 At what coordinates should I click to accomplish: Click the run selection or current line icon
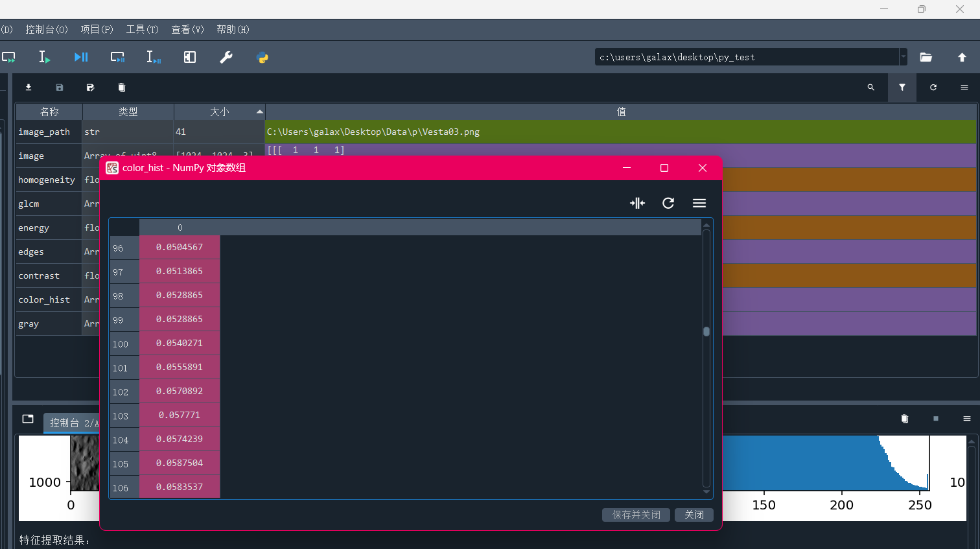coord(44,57)
